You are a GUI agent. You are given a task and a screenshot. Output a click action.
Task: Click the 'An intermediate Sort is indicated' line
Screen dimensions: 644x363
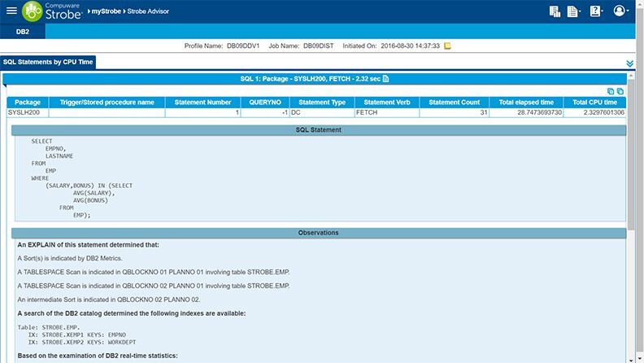tap(109, 300)
